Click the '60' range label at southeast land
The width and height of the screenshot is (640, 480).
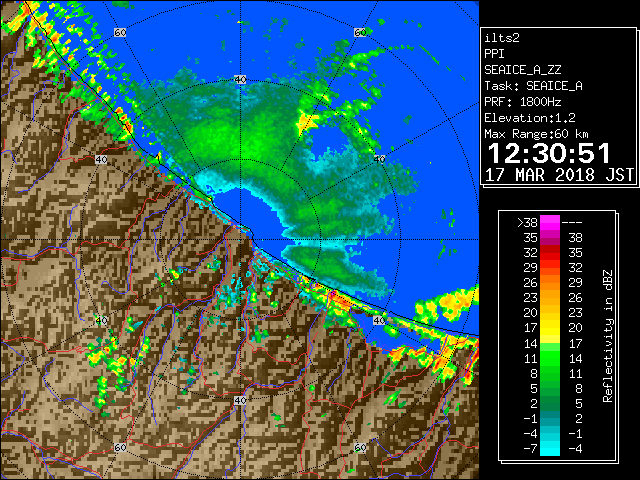point(360,448)
